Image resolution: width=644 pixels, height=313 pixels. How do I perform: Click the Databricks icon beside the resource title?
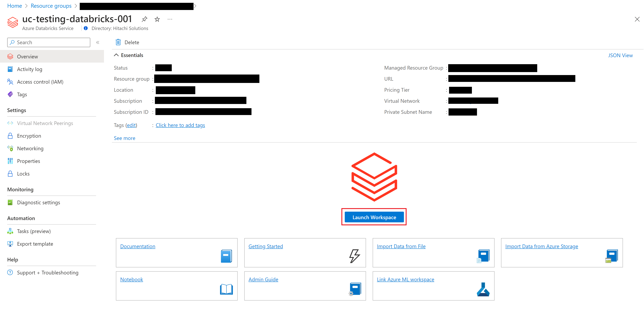tap(12, 22)
